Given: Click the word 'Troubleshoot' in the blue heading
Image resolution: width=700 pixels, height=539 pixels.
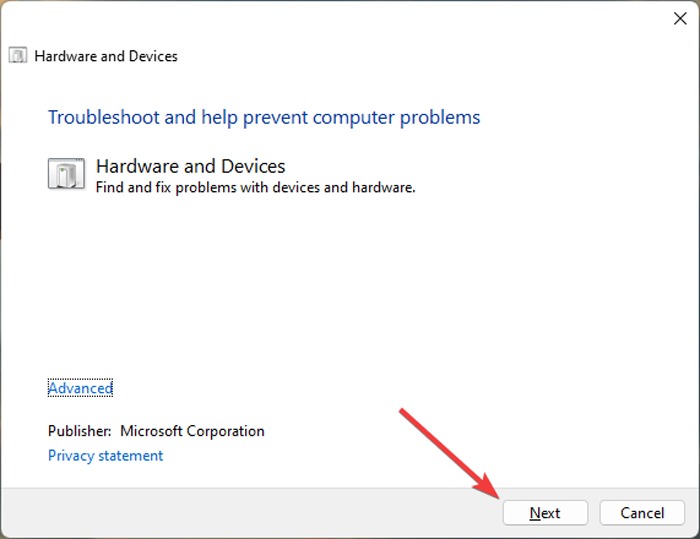Looking at the screenshot, I should click(104, 117).
